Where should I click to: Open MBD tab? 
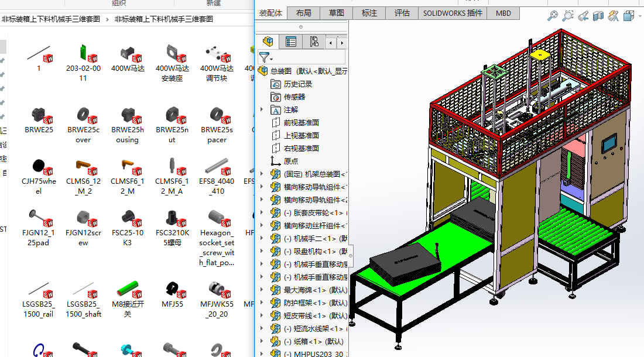(x=503, y=13)
